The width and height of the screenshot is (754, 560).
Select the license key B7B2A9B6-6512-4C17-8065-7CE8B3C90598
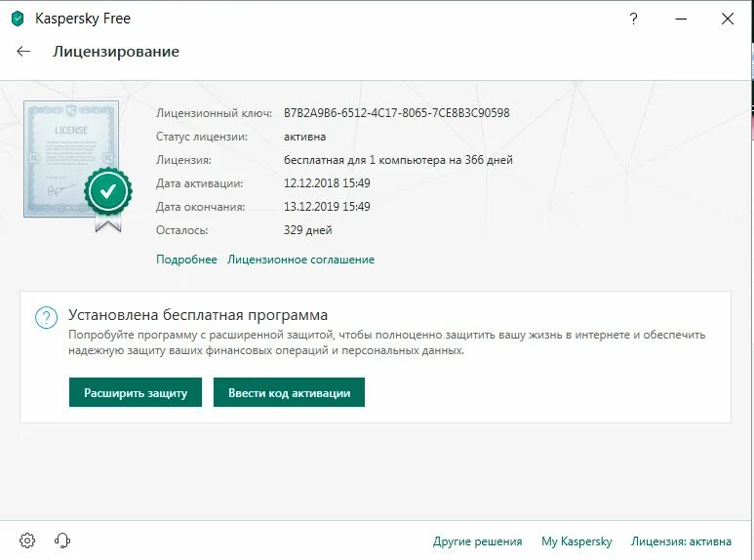pos(397,113)
